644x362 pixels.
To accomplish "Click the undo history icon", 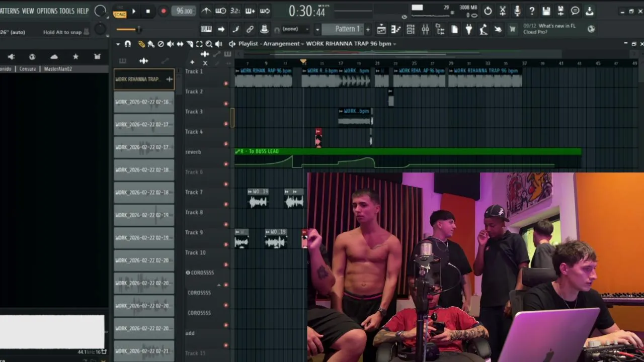I will 488,11.
